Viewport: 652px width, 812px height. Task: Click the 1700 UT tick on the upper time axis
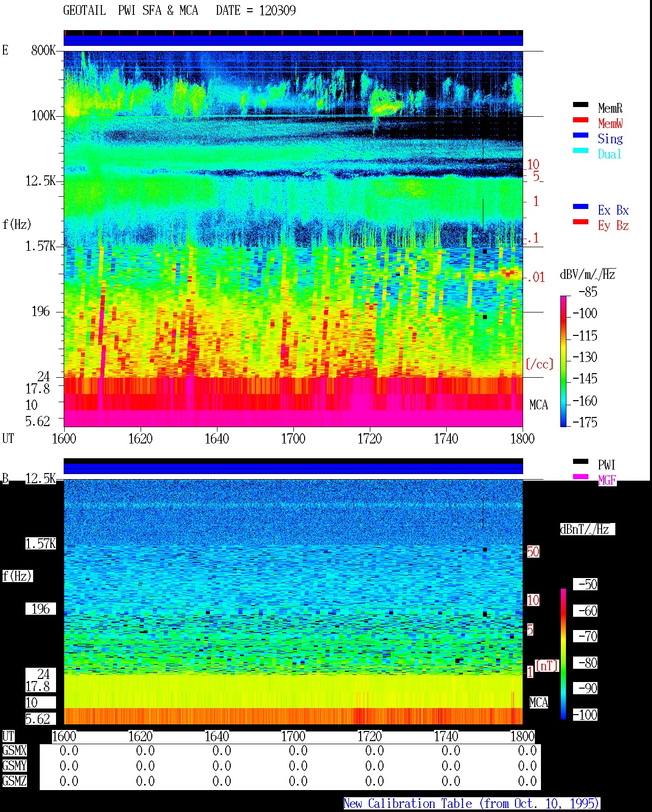point(293,438)
